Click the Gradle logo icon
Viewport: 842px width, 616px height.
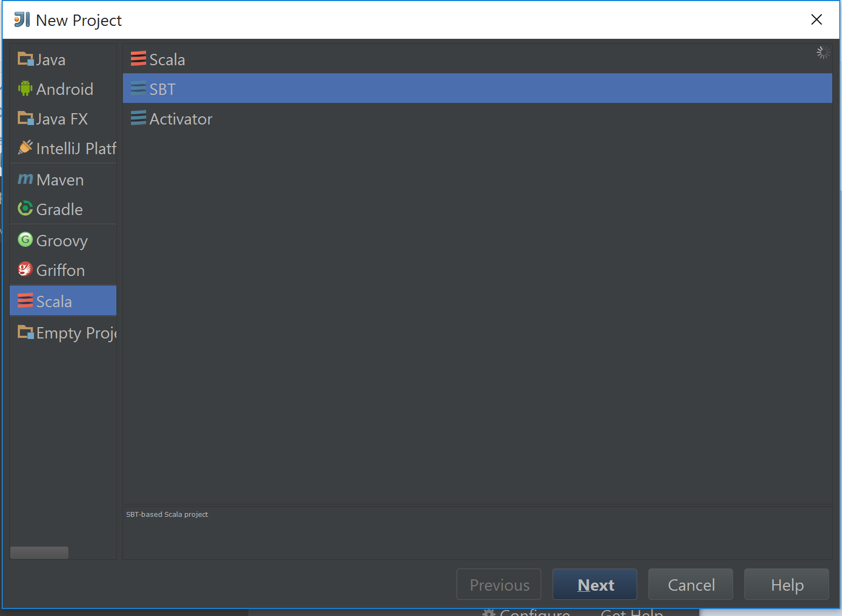(x=25, y=209)
